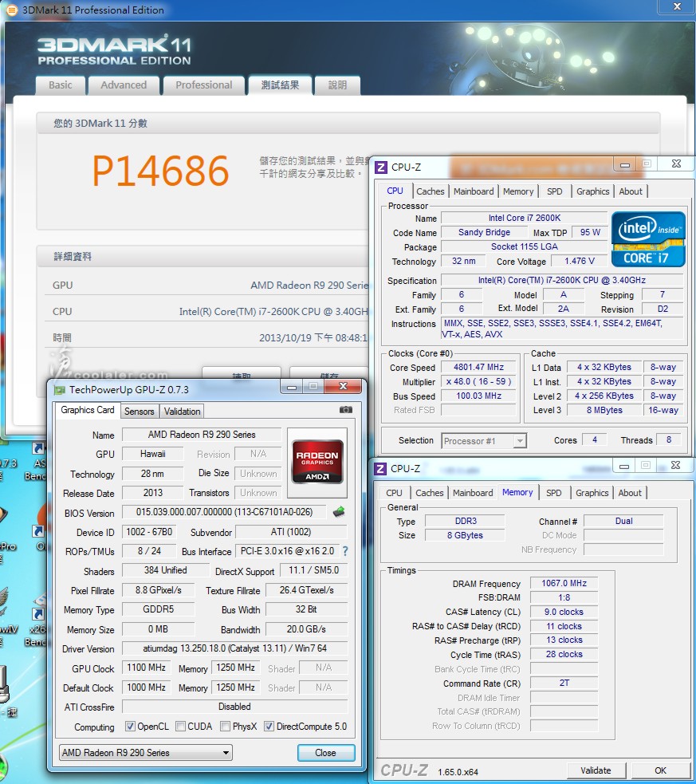Open CPU tab in lower CPU-Z window
Screen dimensions: 696x784
[x=394, y=493]
